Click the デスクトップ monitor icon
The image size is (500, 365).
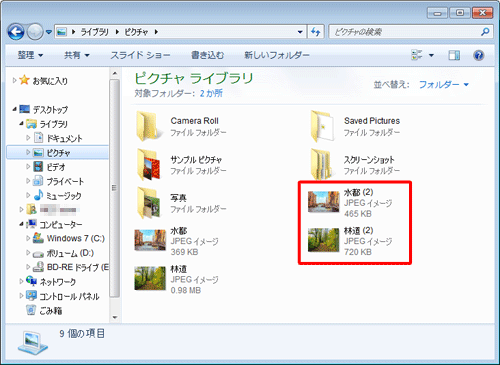click(25, 109)
